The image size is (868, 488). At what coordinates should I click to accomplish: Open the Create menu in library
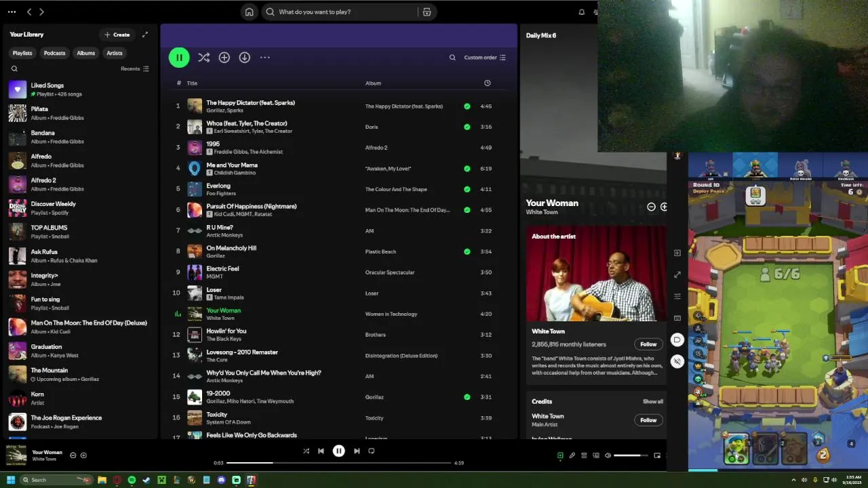tap(117, 35)
